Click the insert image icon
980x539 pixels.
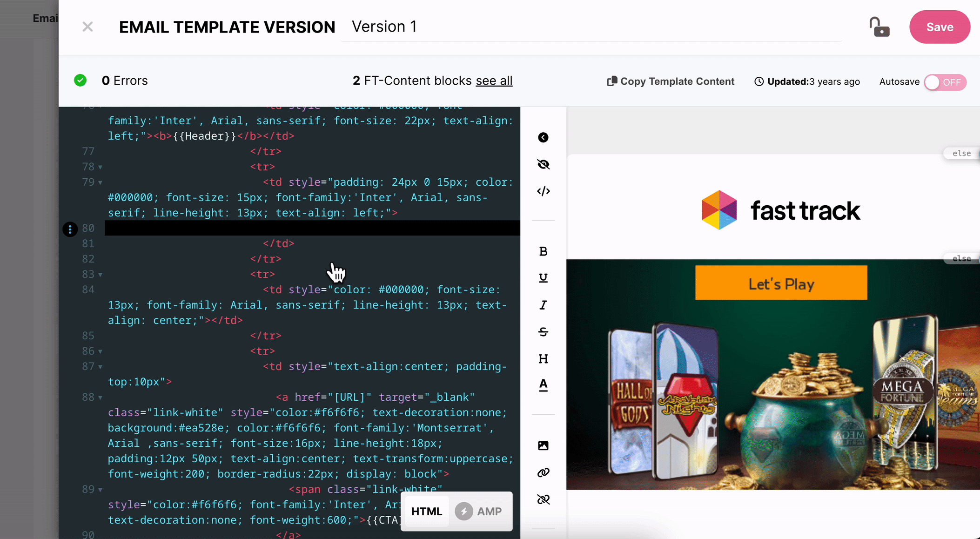pos(543,446)
